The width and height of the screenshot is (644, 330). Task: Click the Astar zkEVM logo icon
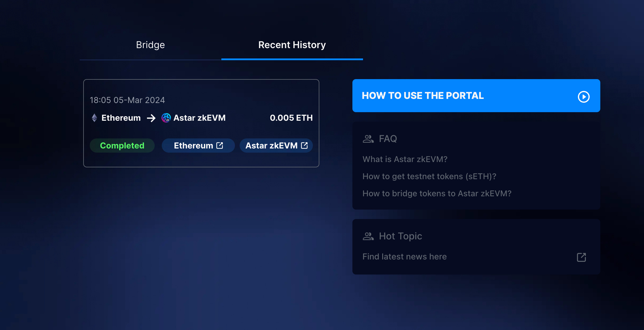coord(166,118)
